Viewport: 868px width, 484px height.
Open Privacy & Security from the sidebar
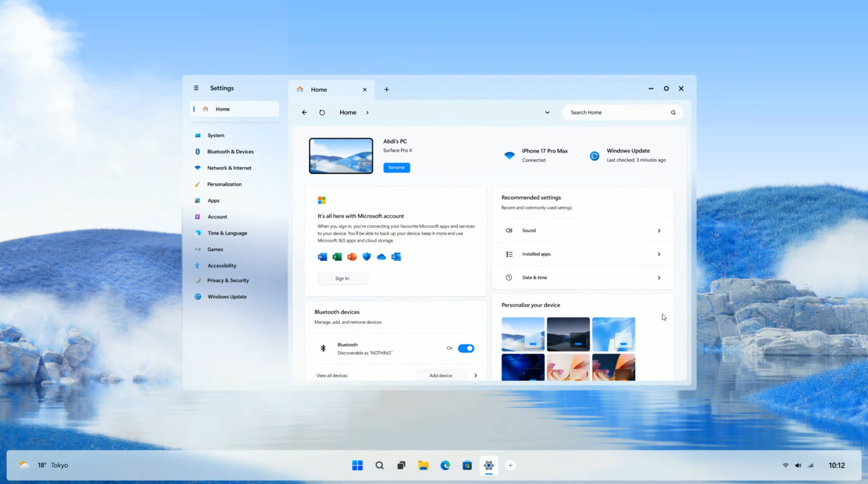coord(228,280)
